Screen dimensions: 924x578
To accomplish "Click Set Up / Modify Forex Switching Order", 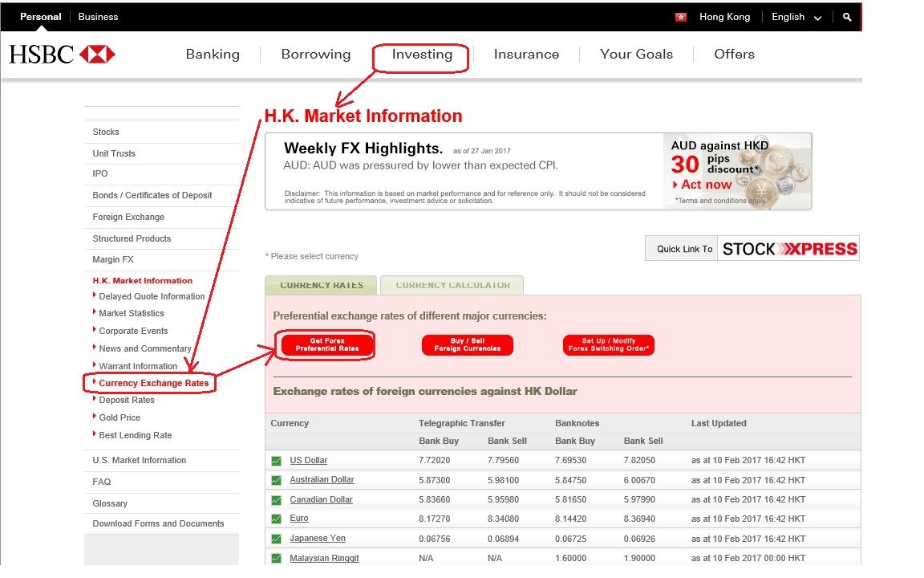I will tap(608, 345).
